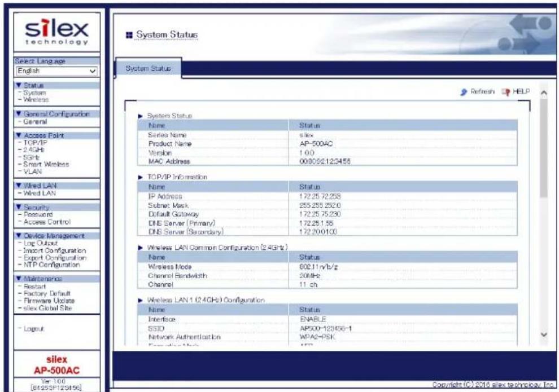Select the System Status tab
Image resolution: width=559 pixels, height=392 pixels.
(x=149, y=68)
